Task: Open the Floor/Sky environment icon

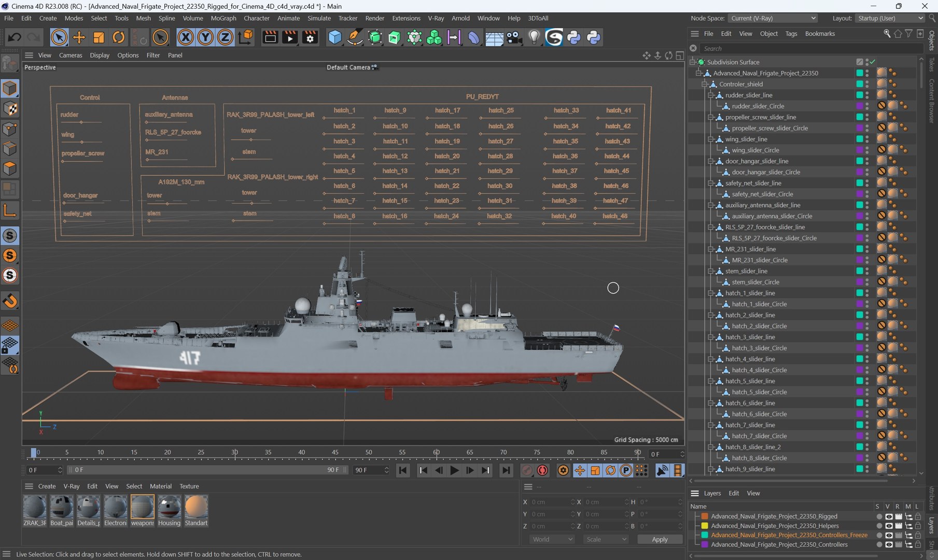Action: 494,38
